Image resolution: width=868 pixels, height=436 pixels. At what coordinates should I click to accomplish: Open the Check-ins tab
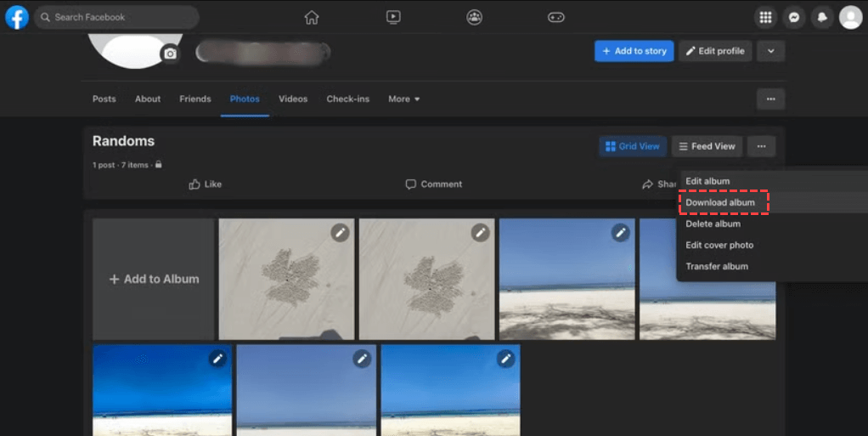[347, 99]
